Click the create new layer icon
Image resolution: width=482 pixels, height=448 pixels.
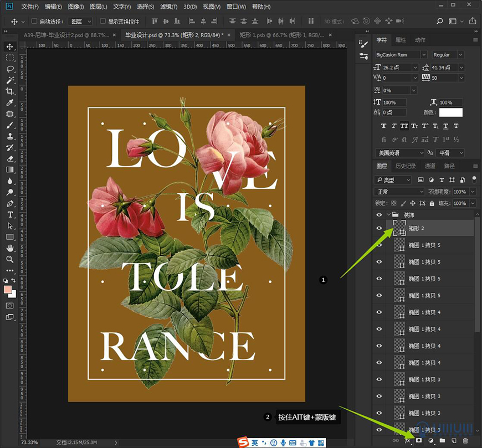click(454, 441)
